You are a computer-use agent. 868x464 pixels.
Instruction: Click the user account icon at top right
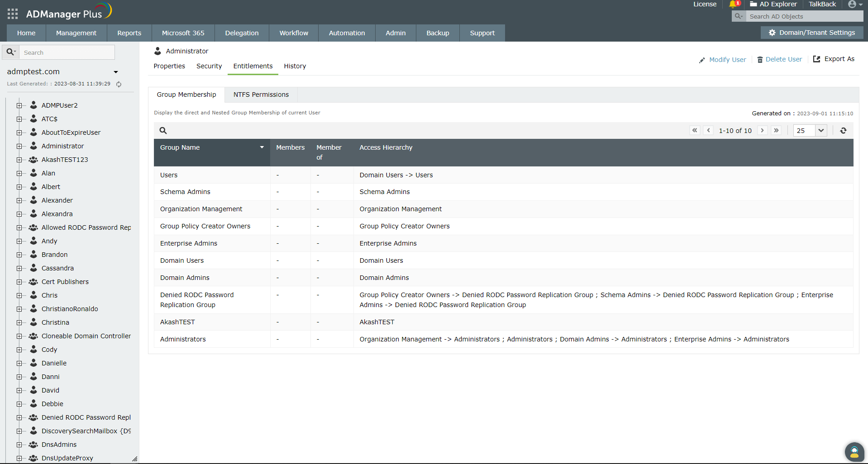(x=853, y=5)
